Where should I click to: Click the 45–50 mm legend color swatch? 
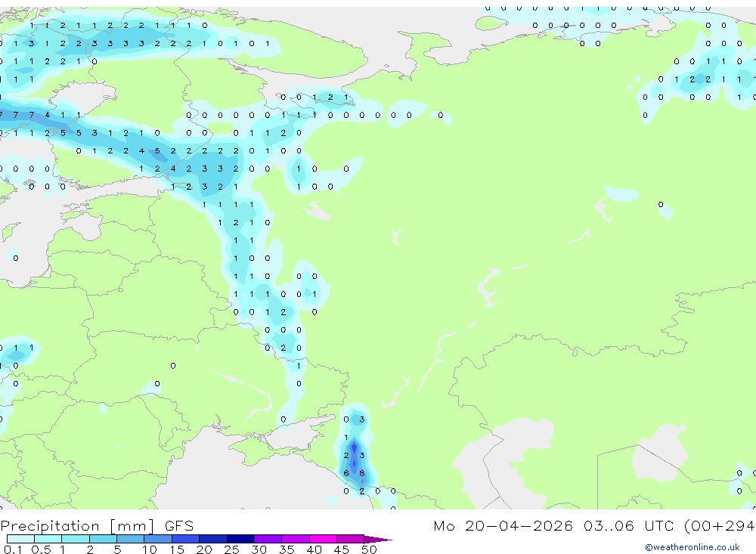point(351,539)
